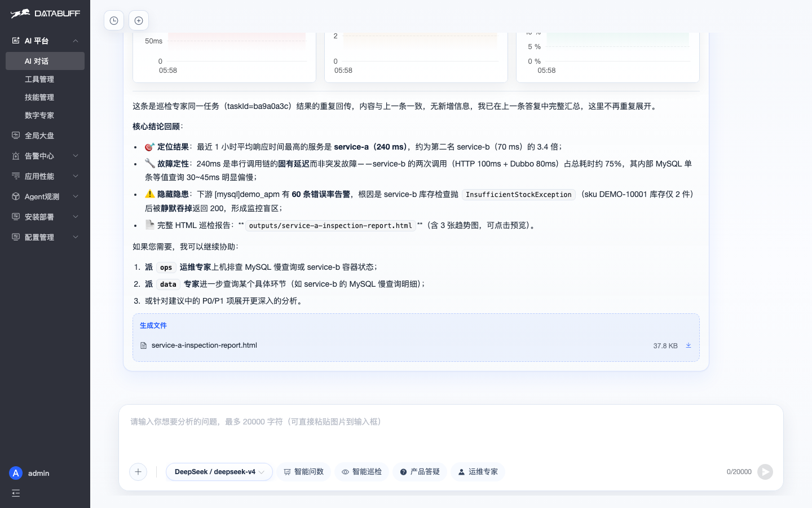
Task: Click the file icon beside service-a-inspection-report.html
Action: tap(143, 345)
